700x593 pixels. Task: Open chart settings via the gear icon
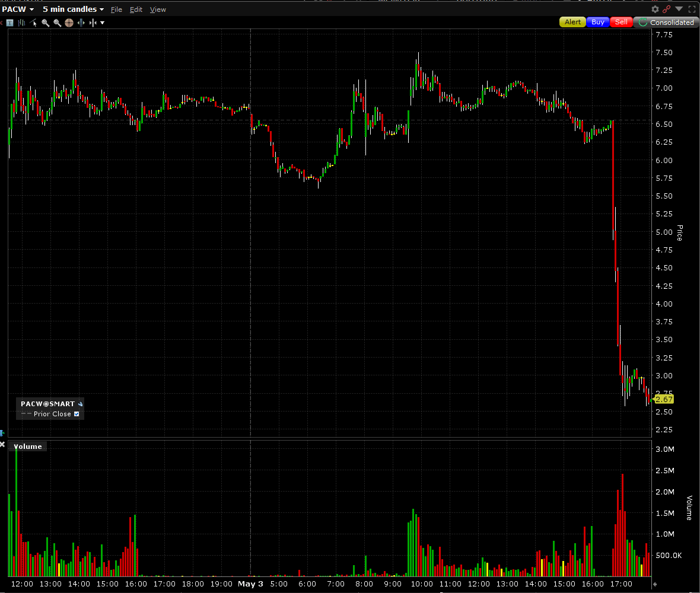pyautogui.click(x=656, y=9)
